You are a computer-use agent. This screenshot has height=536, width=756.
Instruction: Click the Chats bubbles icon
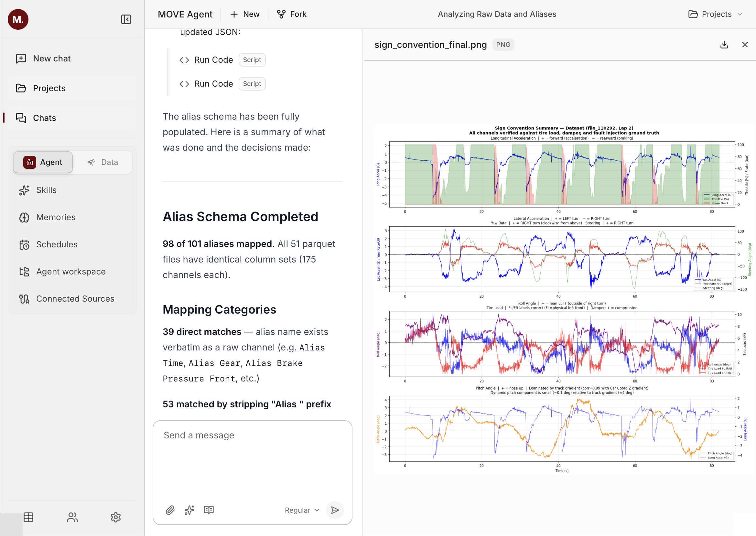pyautogui.click(x=21, y=118)
